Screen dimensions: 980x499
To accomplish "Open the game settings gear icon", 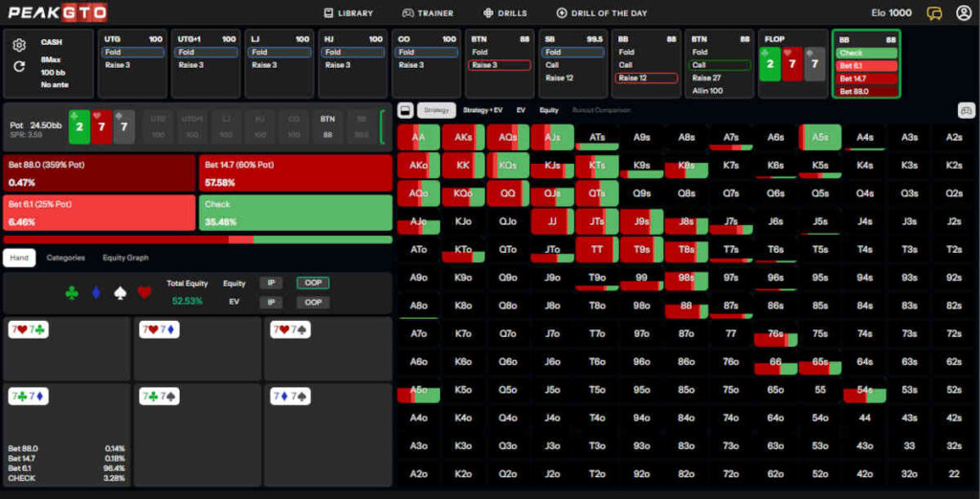I will click(x=19, y=45).
